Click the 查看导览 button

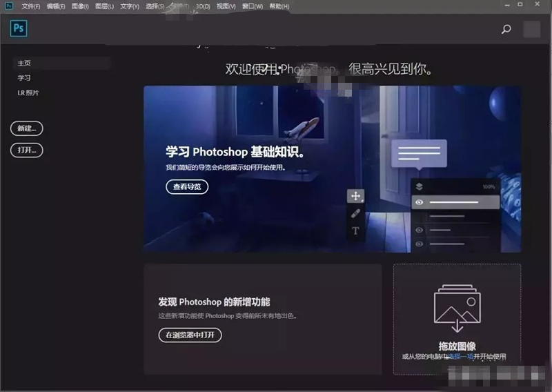(187, 186)
